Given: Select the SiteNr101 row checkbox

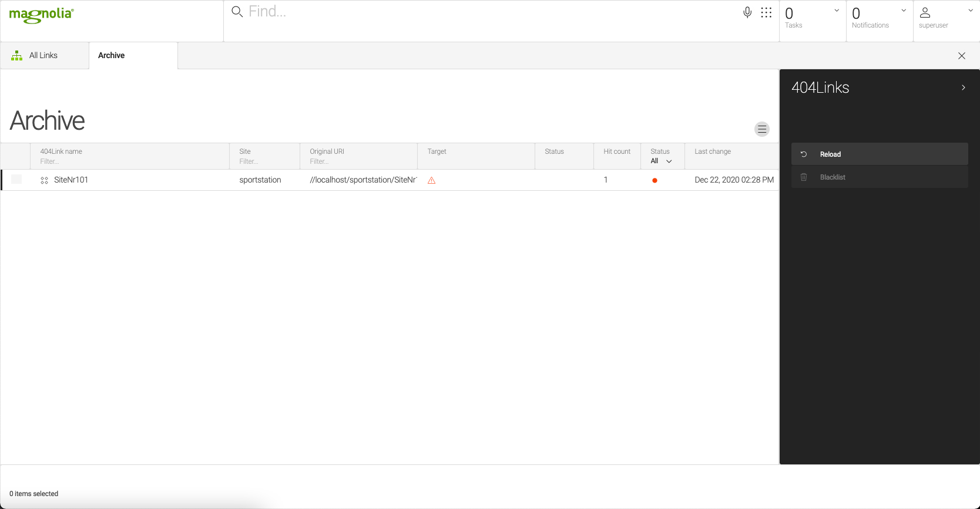Looking at the screenshot, I should coord(16,180).
